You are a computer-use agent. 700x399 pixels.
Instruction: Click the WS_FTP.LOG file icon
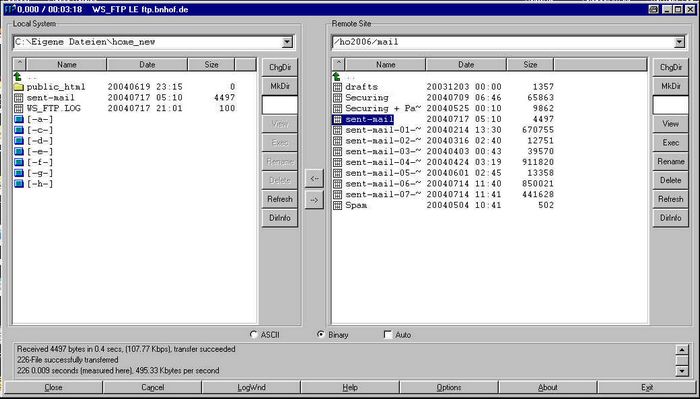(18, 108)
